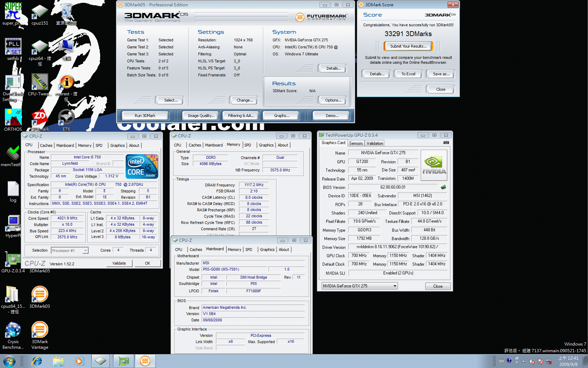588x368 pixels.
Task: Show hidden system tray icons arrow
Action: 523,361
